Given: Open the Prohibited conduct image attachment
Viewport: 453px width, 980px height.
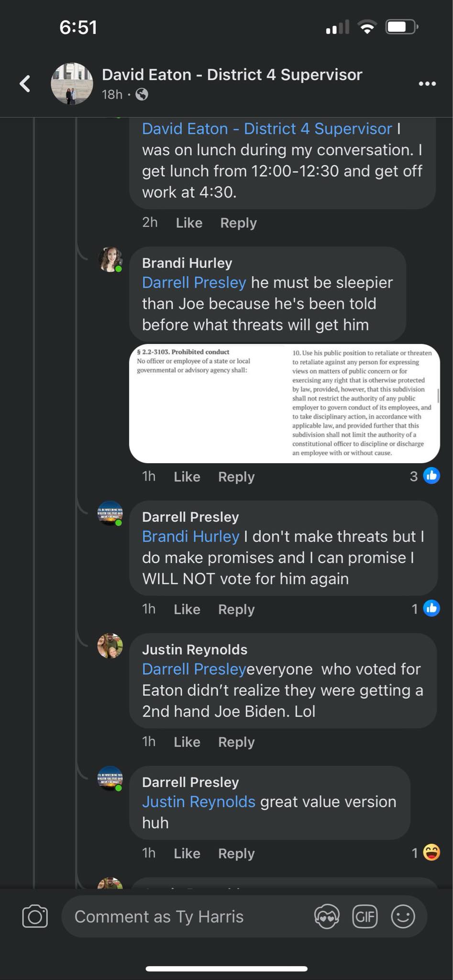Looking at the screenshot, I should click(284, 403).
